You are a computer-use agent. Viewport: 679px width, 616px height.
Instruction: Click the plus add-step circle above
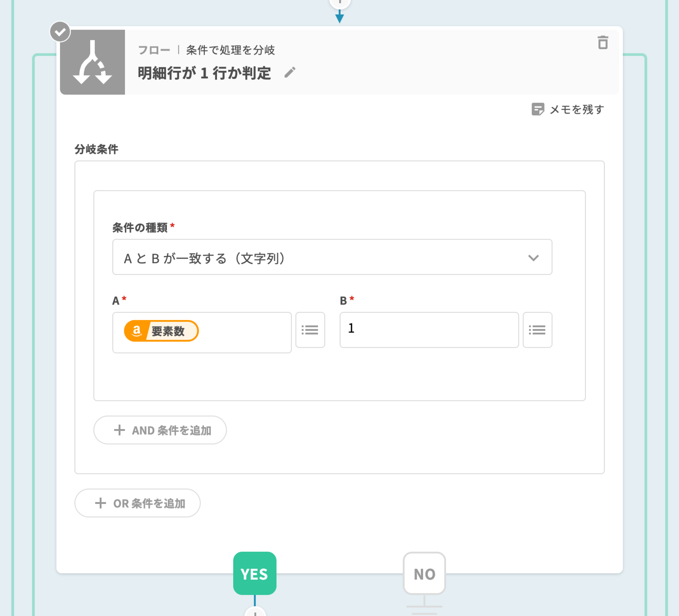click(x=339, y=3)
